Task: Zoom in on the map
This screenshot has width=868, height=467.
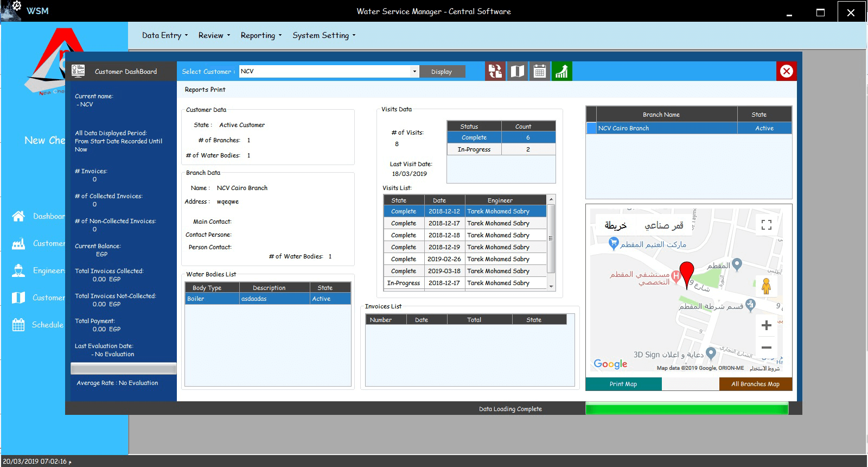Action: [x=766, y=325]
